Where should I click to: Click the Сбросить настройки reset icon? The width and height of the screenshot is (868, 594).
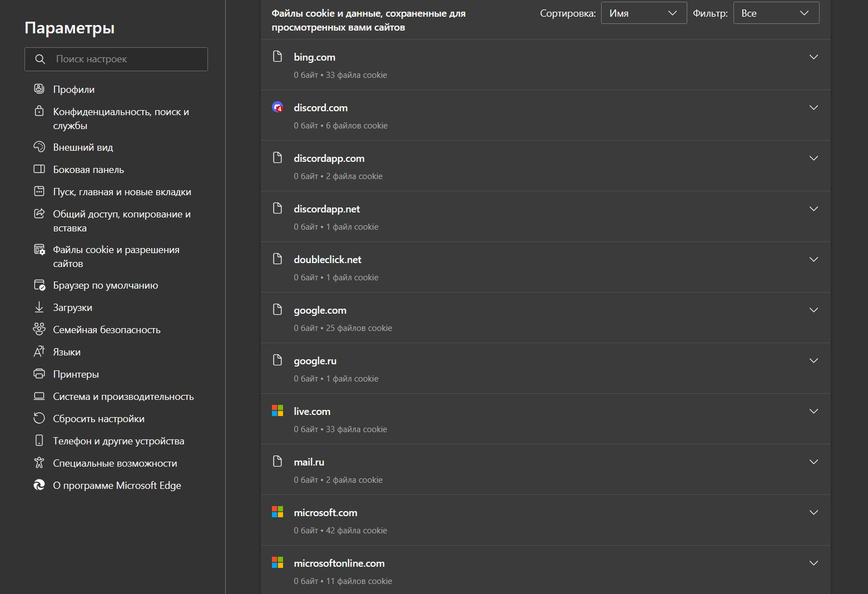tap(39, 418)
